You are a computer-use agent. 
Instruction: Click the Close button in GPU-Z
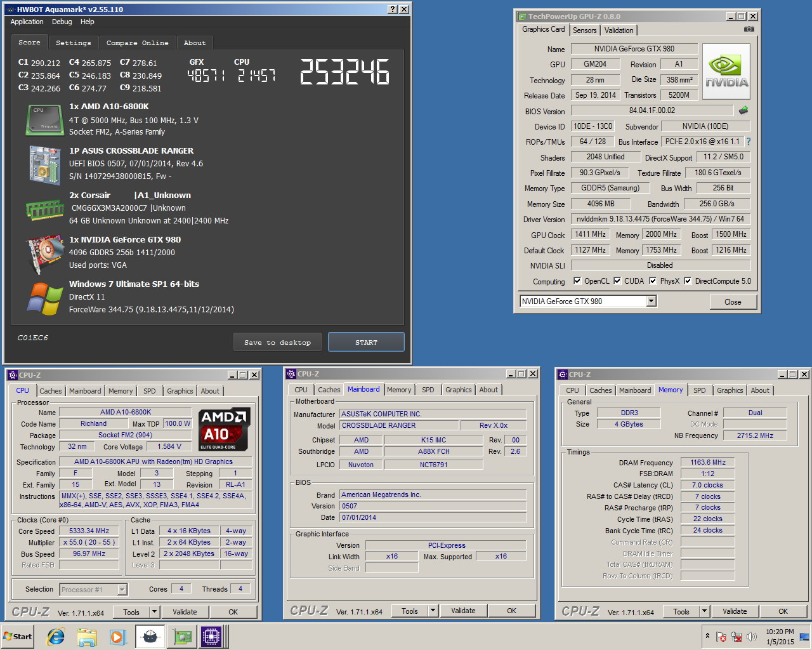733,302
